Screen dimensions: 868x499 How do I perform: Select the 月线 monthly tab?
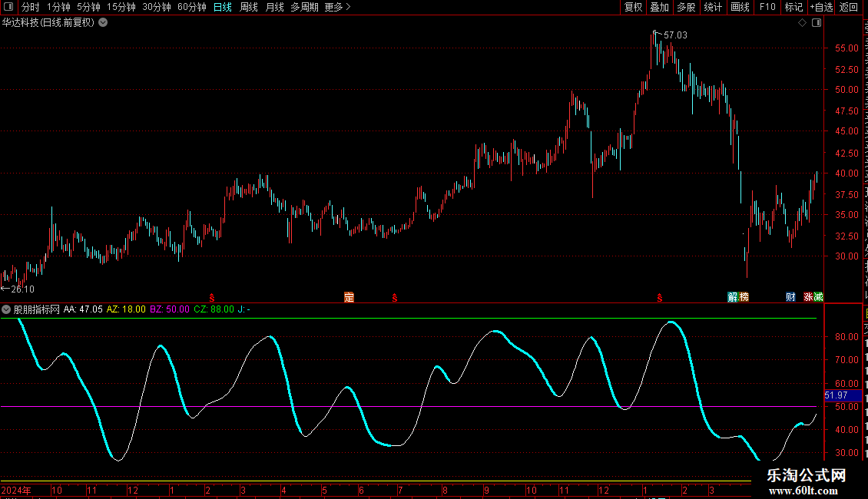point(274,7)
